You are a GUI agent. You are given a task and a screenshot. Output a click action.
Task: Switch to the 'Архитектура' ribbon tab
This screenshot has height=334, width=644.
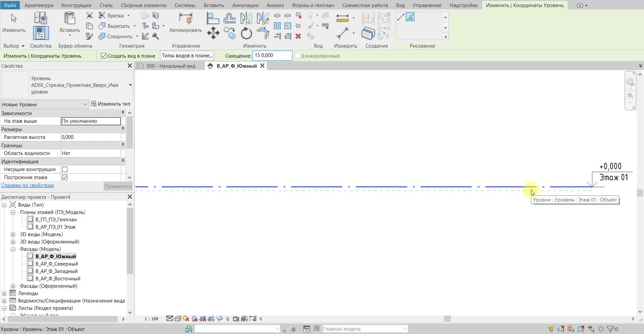click(x=39, y=5)
